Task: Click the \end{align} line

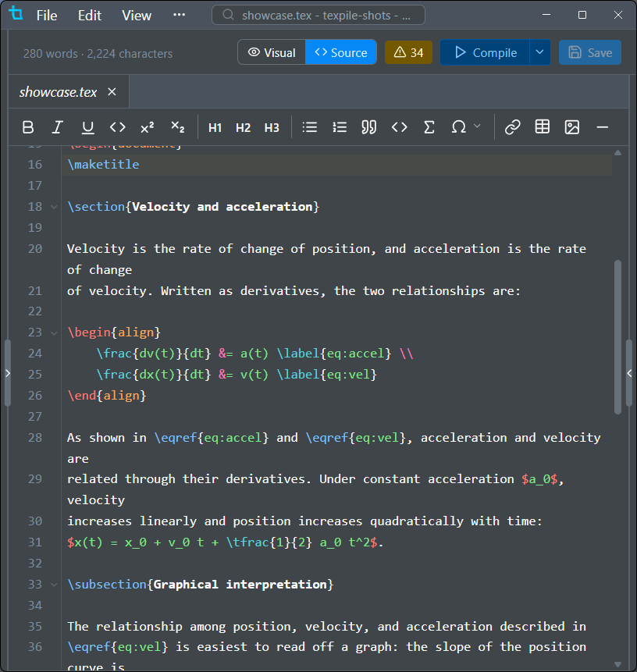Action: coord(107,396)
